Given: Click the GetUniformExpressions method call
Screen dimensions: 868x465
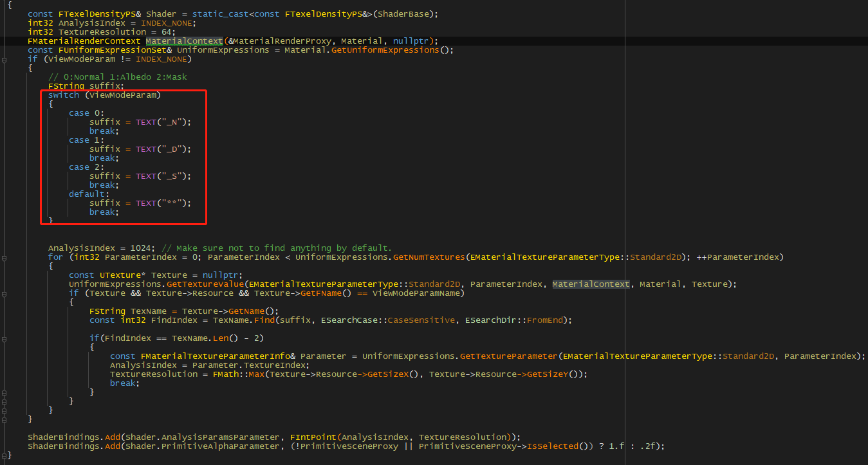Looking at the screenshot, I should click(385, 50).
